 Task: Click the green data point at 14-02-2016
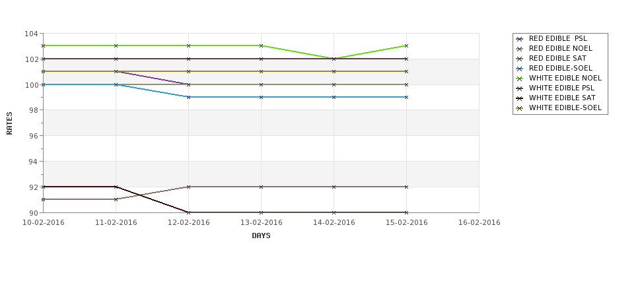(334, 59)
